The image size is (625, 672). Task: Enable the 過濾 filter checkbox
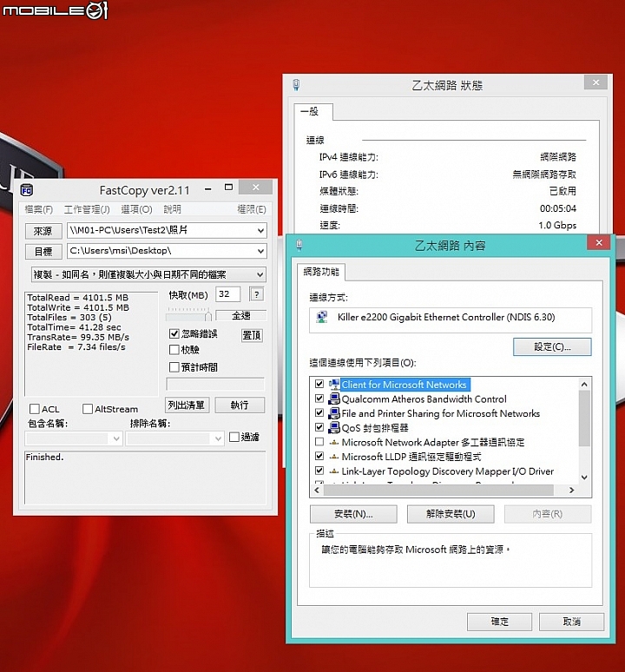pos(234,437)
